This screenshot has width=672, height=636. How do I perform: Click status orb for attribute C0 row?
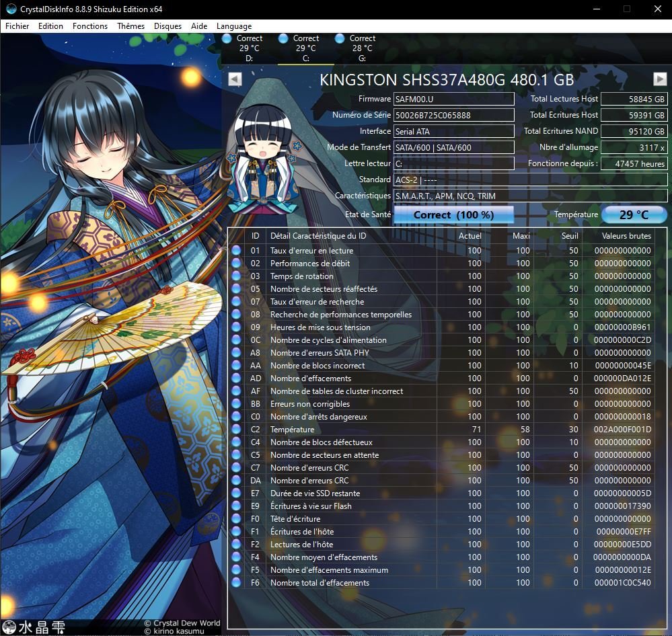tap(236, 417)
